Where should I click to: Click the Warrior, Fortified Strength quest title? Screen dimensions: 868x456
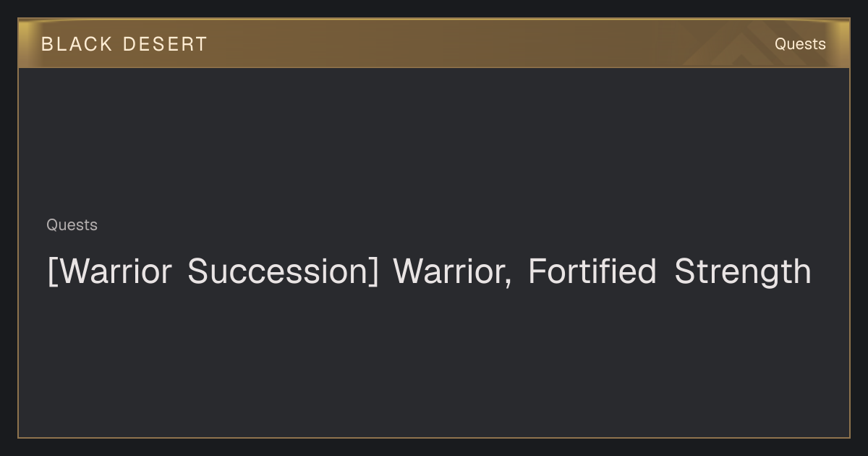click(429, 272)
